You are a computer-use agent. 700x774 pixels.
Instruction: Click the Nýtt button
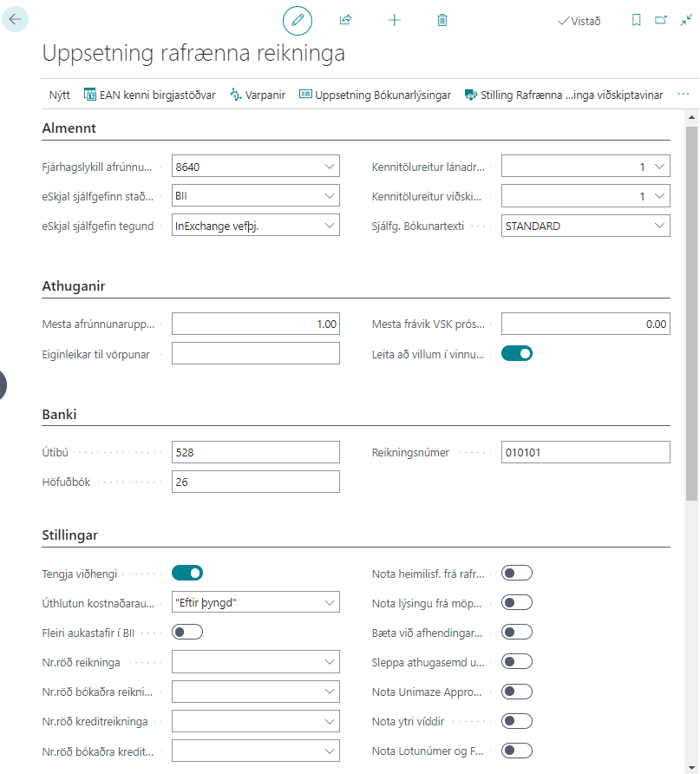pyautogui.click(x=60, y=95)
